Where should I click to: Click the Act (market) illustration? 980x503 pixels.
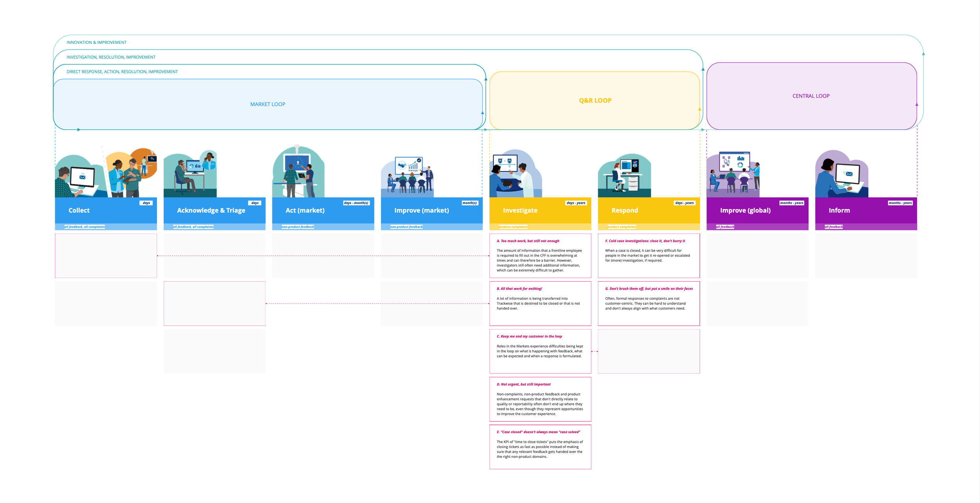298,173
